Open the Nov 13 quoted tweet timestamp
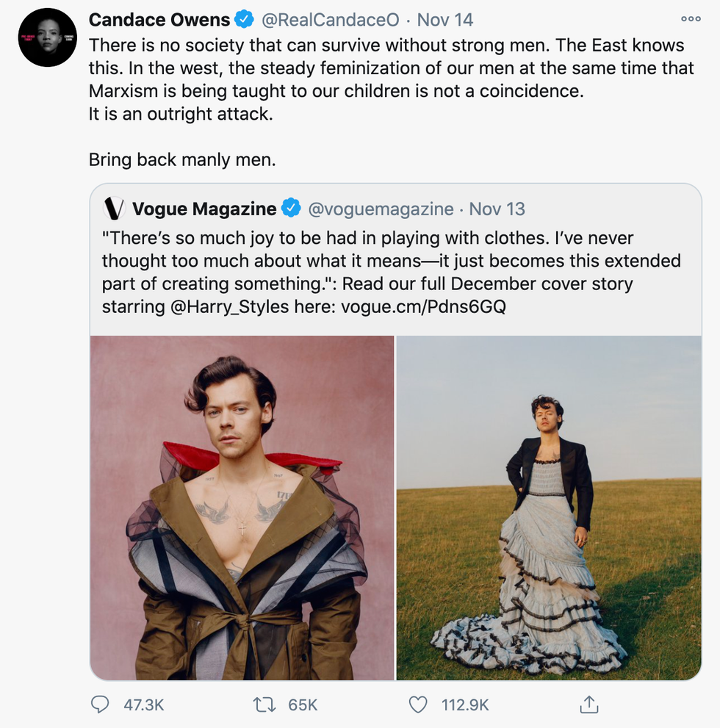This screenshot has height=728, width=720. (497, 209)
